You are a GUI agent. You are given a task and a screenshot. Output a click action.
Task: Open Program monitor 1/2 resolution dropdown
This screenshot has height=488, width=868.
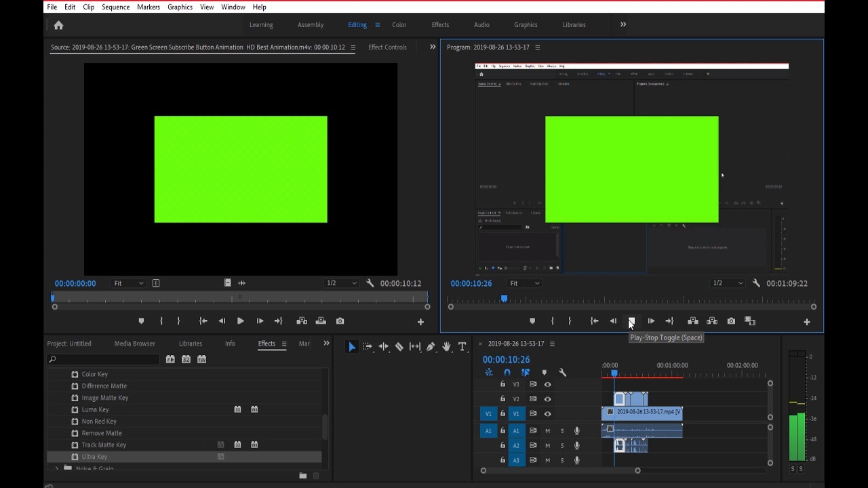click(727, 283)
